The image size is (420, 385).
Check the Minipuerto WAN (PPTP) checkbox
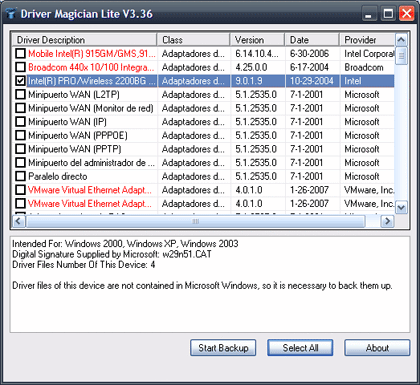point(21,149)
